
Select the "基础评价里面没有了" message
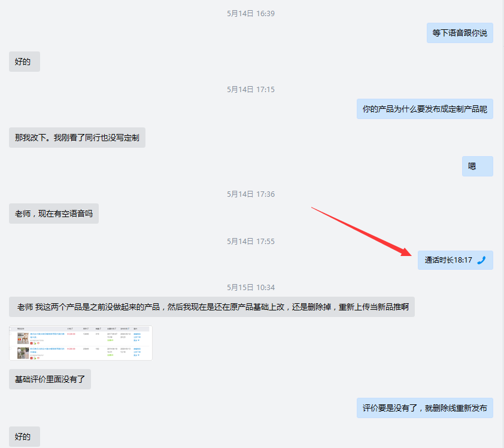[50, 379]
